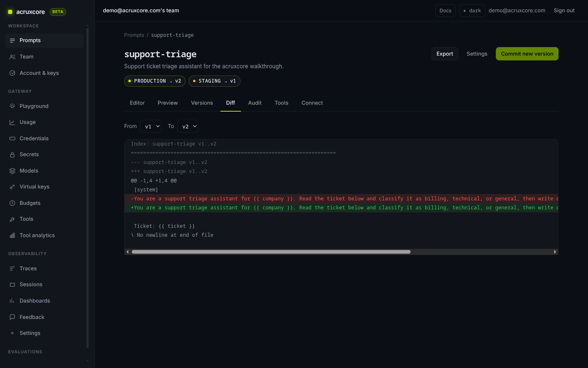
Task: Click Sign out
Action: point(564,11)
